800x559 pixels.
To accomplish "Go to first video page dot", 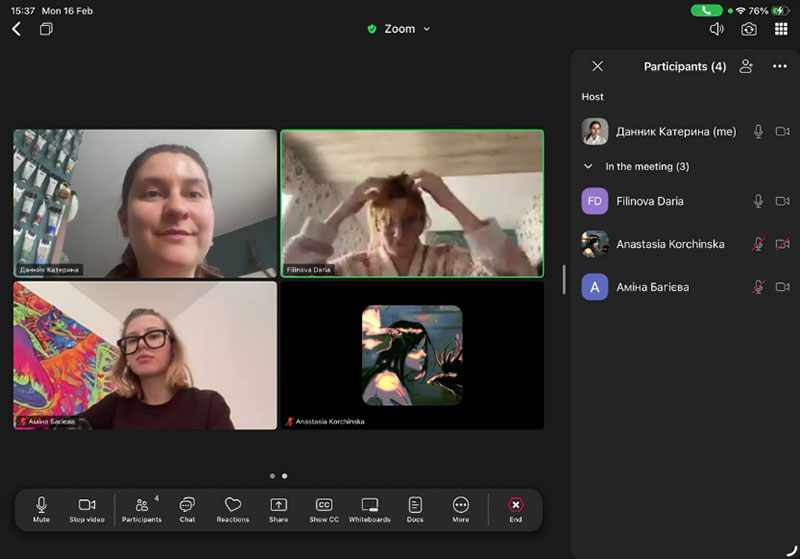I will point(273,476).
